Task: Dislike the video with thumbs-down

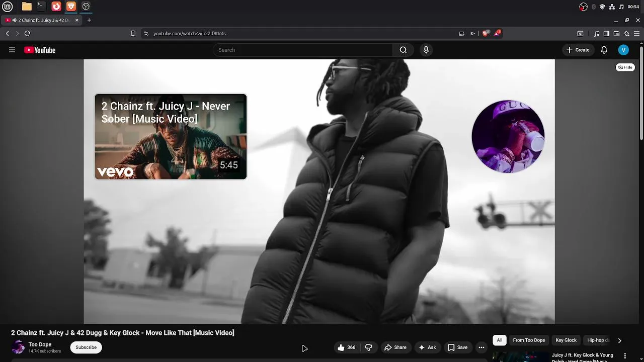Action: 369,347
